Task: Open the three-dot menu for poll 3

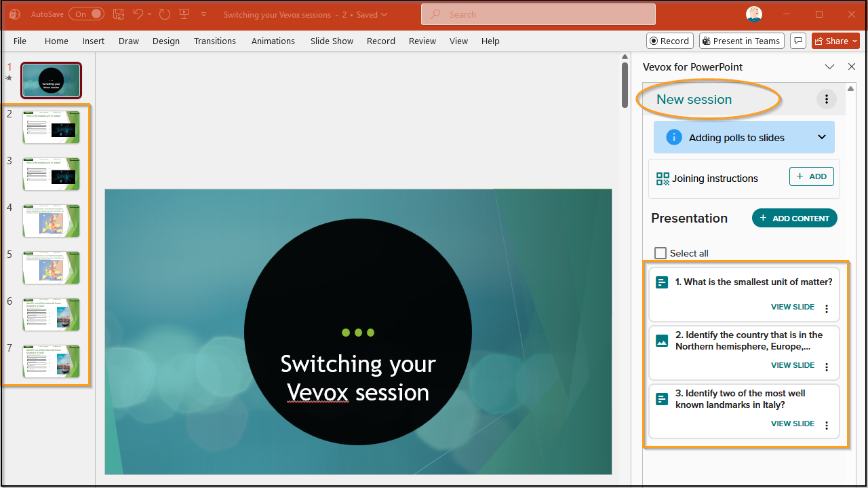Action: click(826, 426)
